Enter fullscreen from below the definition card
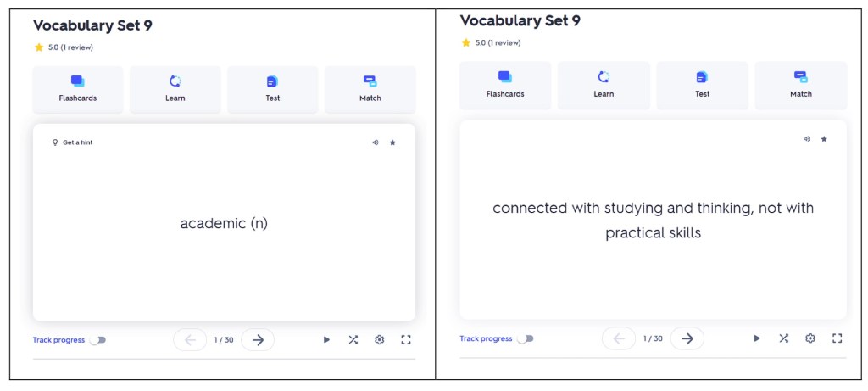 [837, 338]
